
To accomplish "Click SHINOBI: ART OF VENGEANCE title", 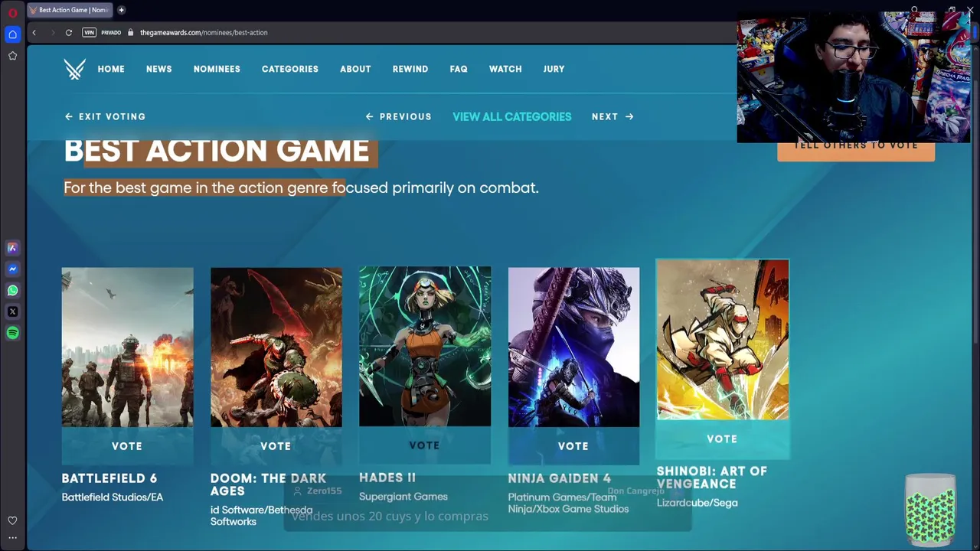I will tap(712, 478).
